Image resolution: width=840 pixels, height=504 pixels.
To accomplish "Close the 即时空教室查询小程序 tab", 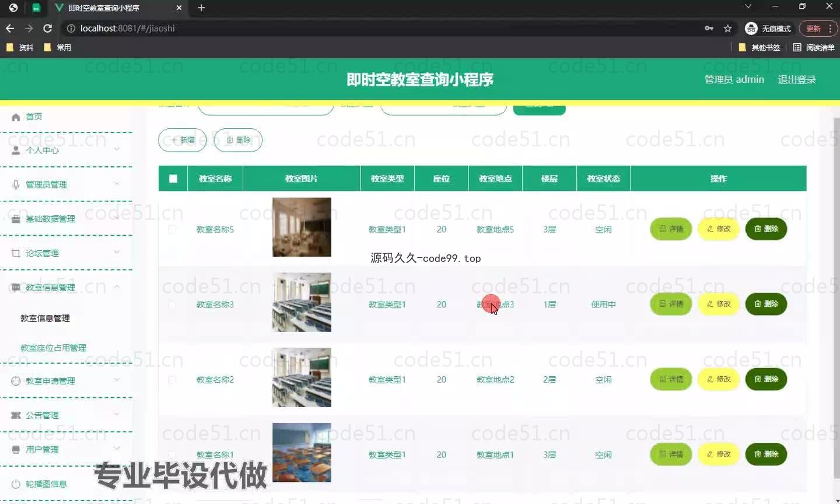I will (179, 8).
